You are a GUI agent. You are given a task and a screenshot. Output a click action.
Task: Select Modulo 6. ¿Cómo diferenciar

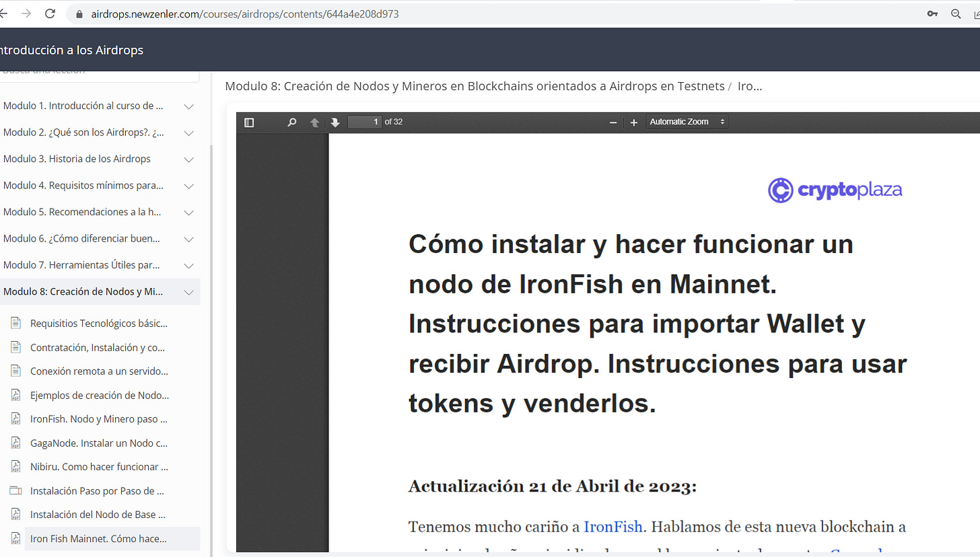click(82, 238)
